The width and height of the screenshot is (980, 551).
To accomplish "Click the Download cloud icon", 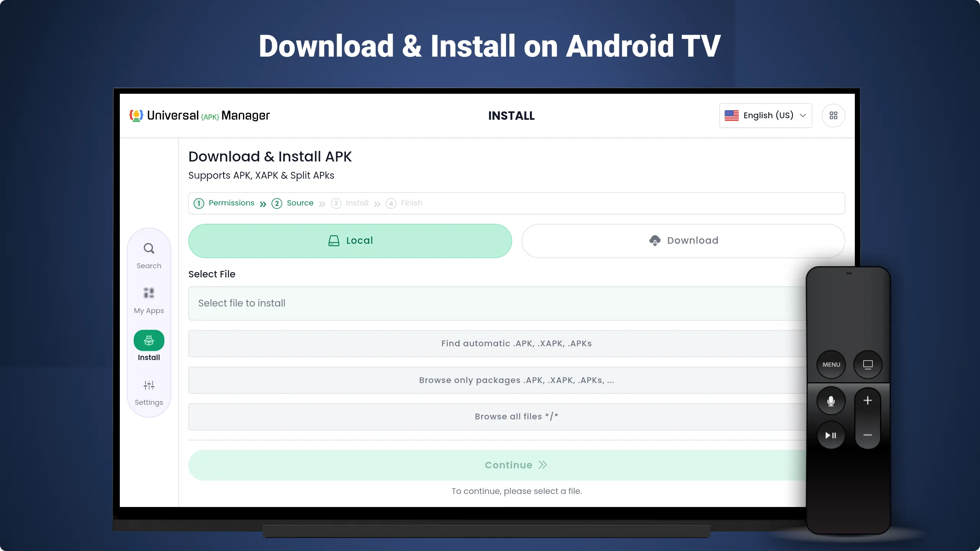I will coord(654,240).
